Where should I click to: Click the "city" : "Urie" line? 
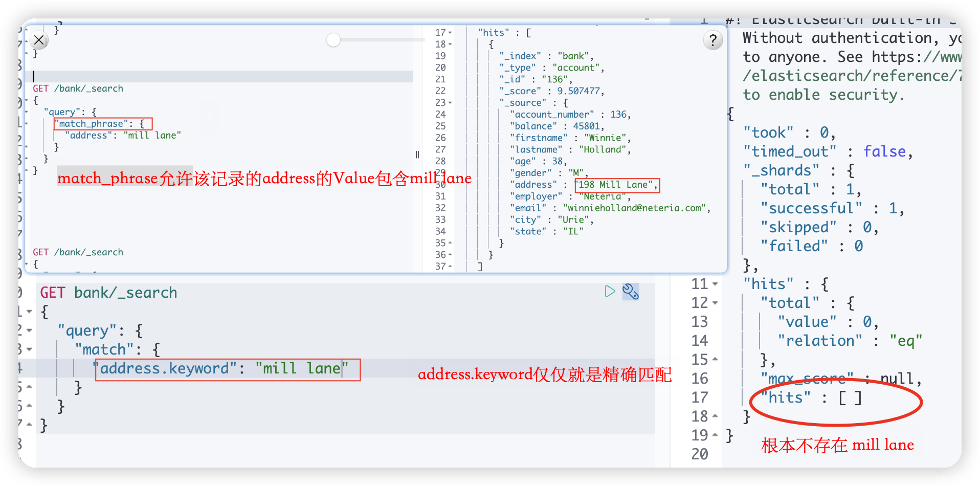pos(552,220)
